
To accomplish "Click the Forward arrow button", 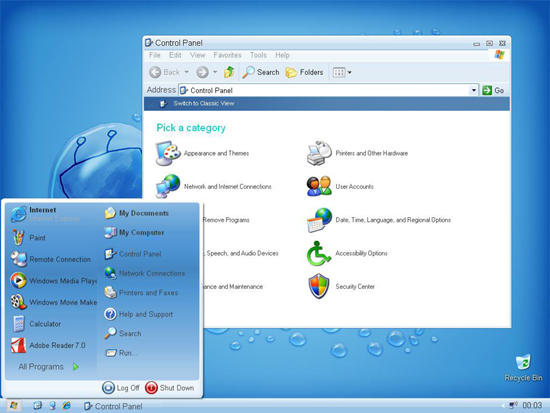I will [202, 72].
